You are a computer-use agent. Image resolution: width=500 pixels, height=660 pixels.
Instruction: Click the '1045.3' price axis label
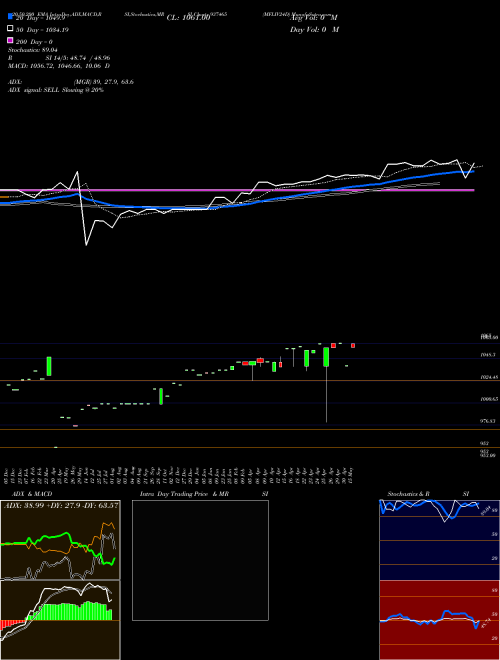(x=488, y=355)
